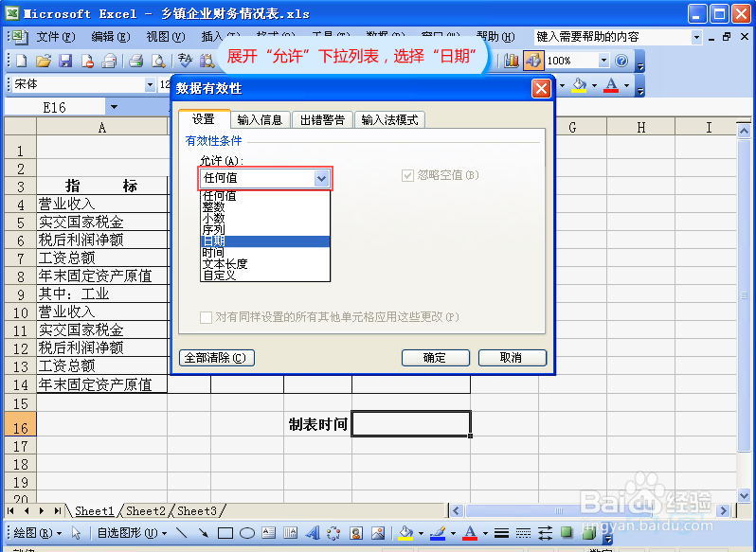Select 整数 in the allow list
The height and width of the screenshot is (552, 756).
tap(265, 207)
